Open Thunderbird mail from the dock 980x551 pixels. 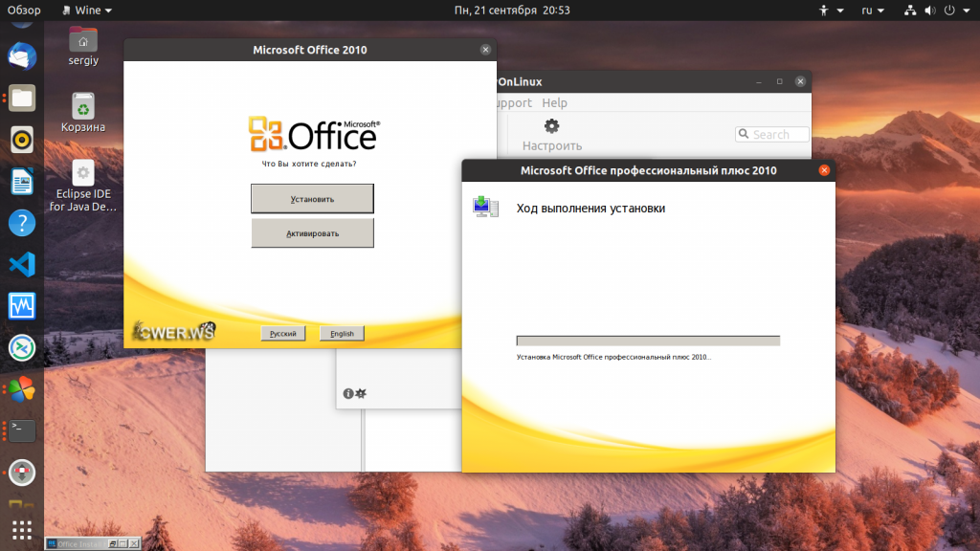[x=22, y=56]
